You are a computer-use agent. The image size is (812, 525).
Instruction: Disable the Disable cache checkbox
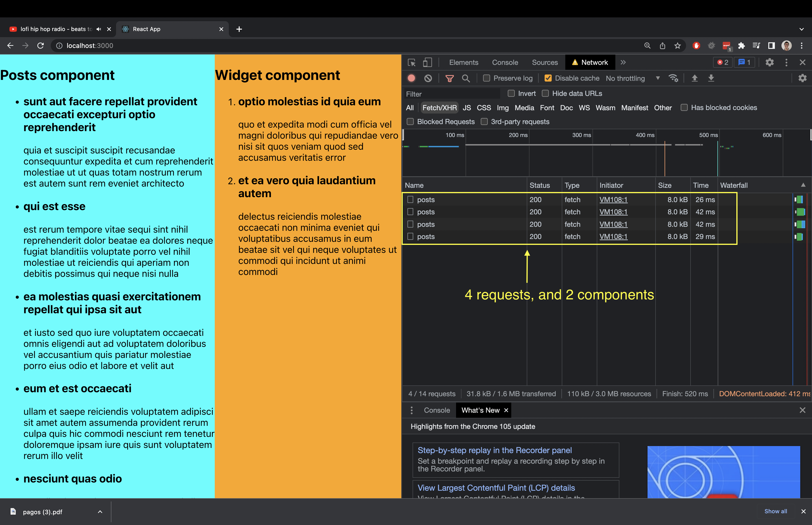[548, 78]
